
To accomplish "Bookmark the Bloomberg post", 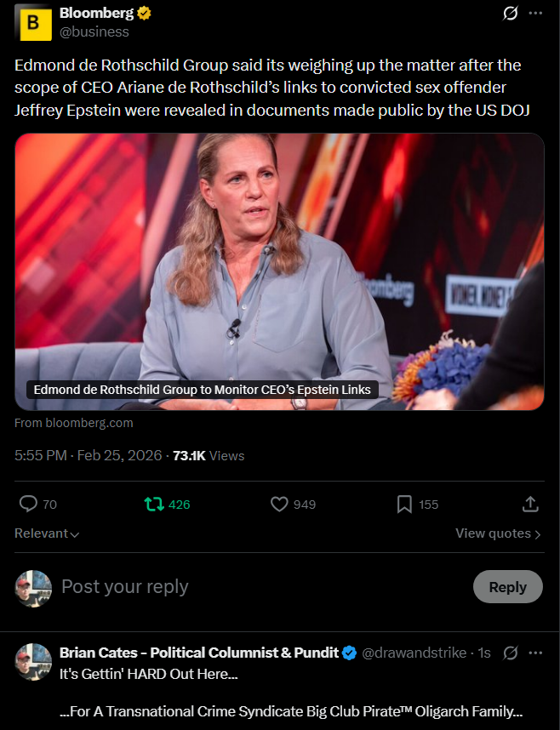I will point(405,505).
